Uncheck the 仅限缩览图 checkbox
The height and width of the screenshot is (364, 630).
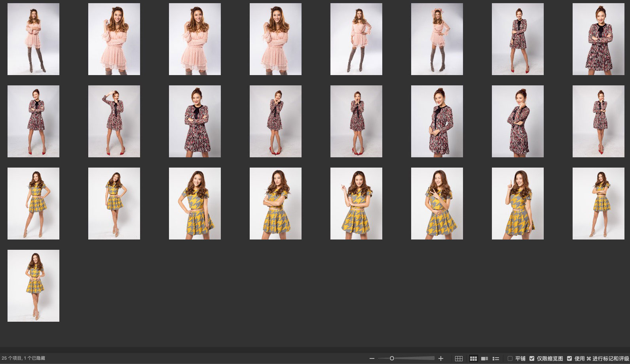coord(532,358)
